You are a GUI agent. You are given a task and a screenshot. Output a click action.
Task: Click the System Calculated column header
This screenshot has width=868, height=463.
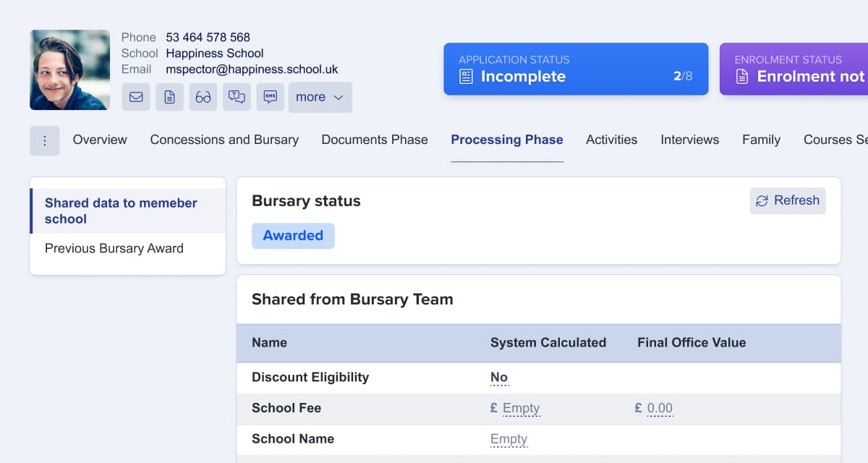pyautogui.click(x=548, y=343)
